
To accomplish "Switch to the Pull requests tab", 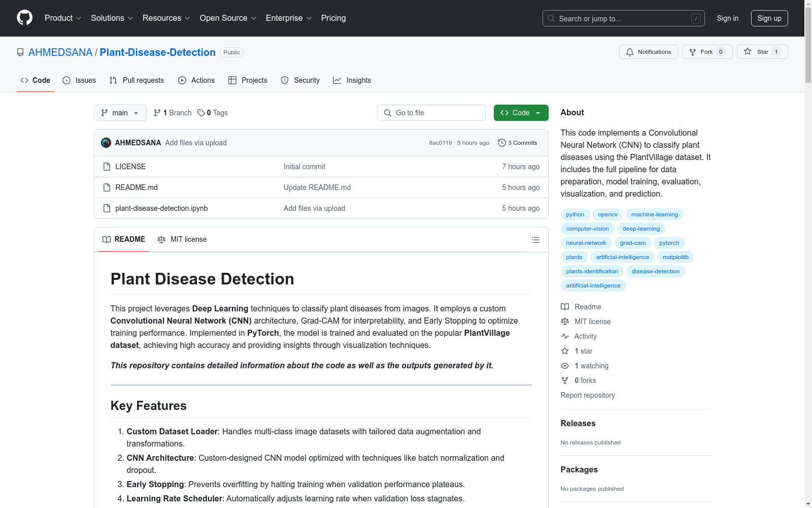I will tap(137, 80).
